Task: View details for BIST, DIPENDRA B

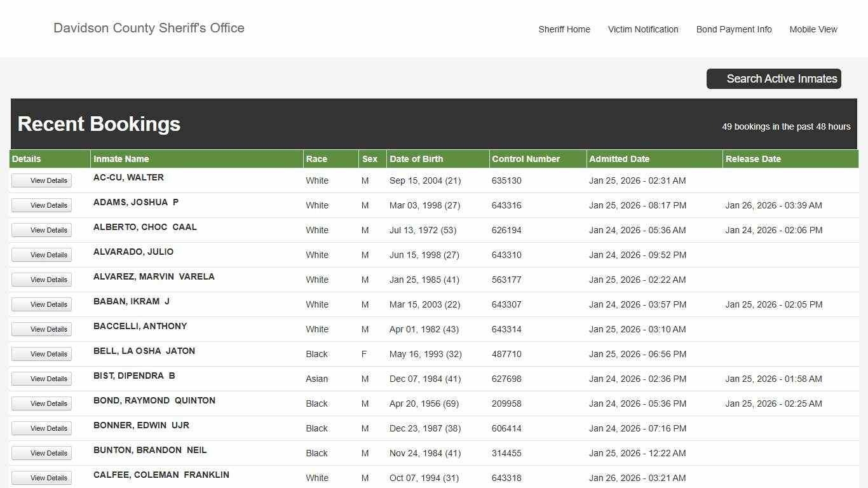Action: click(42, 379)
